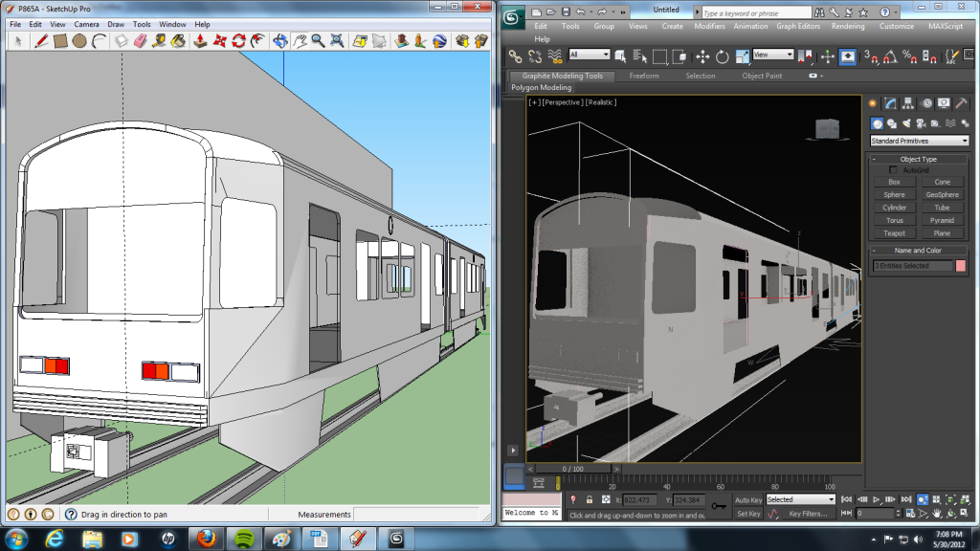
Task: Switch to the Object Paint ribbon tab
Action: (x=762, y=76)
